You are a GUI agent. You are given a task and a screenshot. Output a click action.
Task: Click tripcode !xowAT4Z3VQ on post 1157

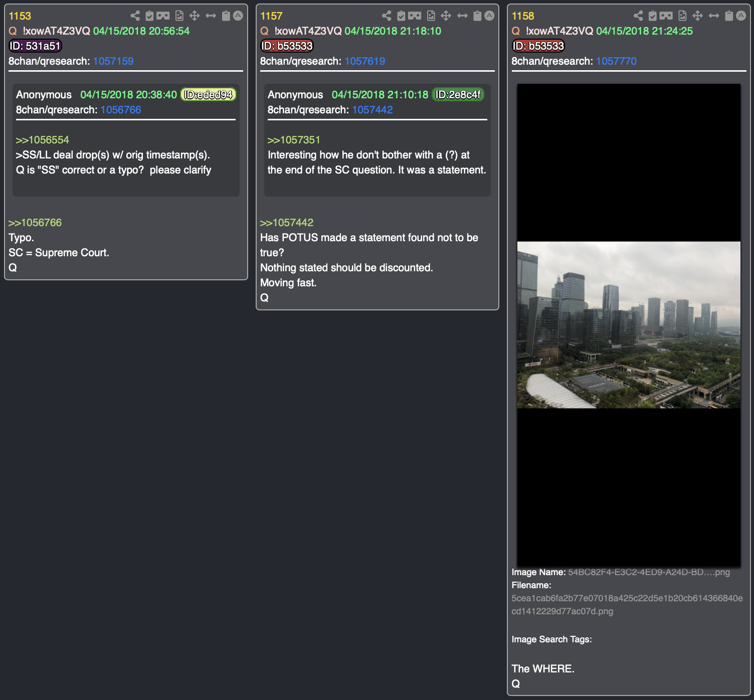click(x=308, y=31)
